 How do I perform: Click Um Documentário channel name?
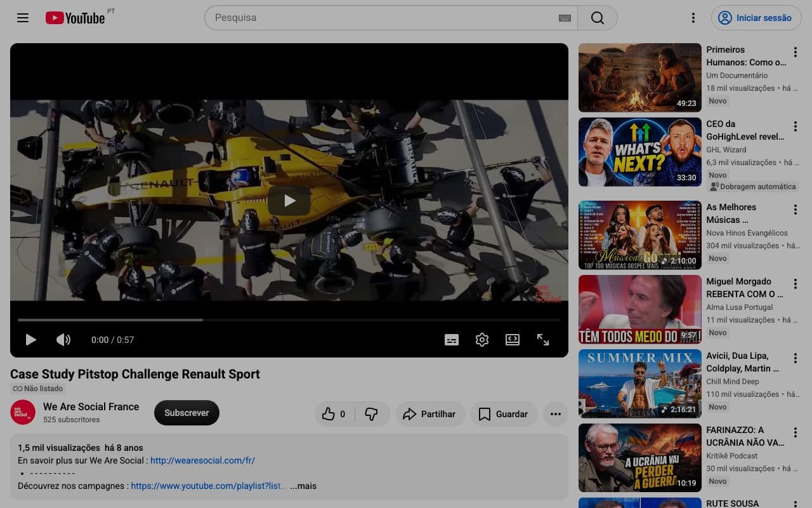(x=737, y=76)
